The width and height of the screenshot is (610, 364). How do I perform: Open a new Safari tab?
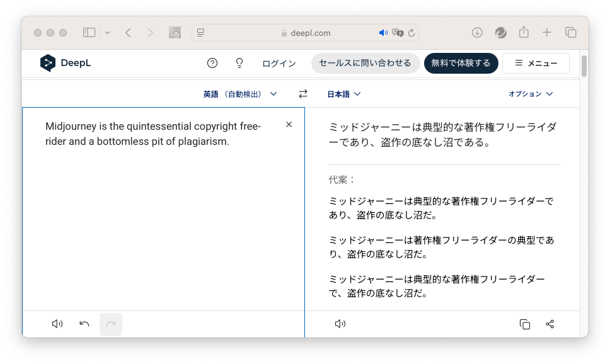coord(547,33)
